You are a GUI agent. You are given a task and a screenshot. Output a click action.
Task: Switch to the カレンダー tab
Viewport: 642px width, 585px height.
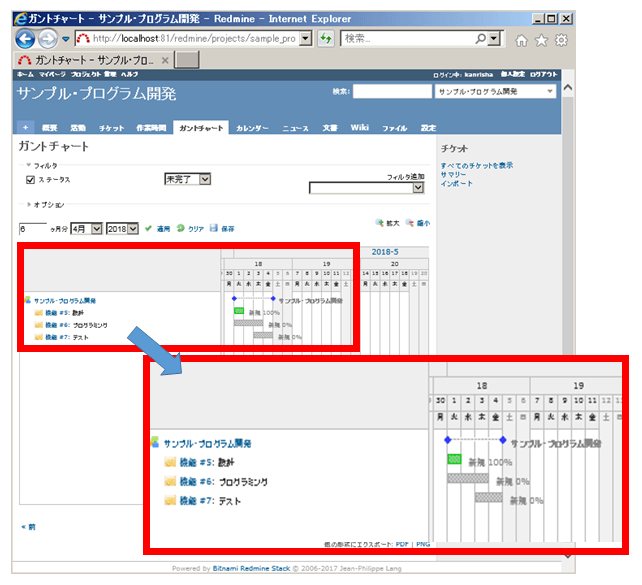point(252,128)
